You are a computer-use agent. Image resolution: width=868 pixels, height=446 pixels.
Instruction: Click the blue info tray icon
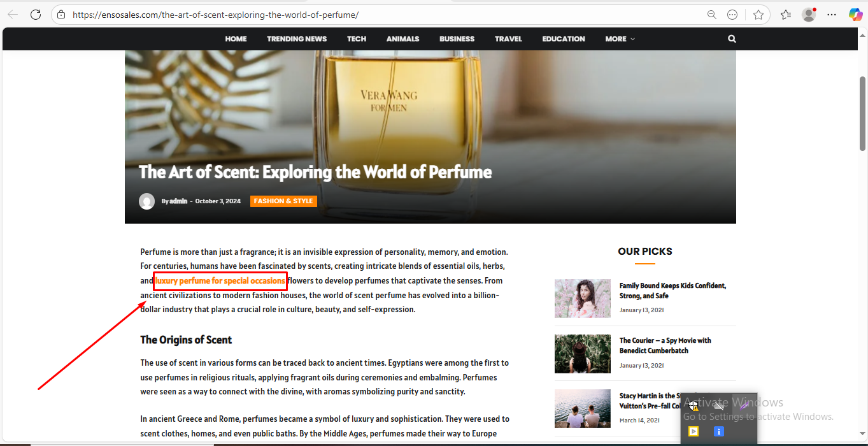coord(719,431)
